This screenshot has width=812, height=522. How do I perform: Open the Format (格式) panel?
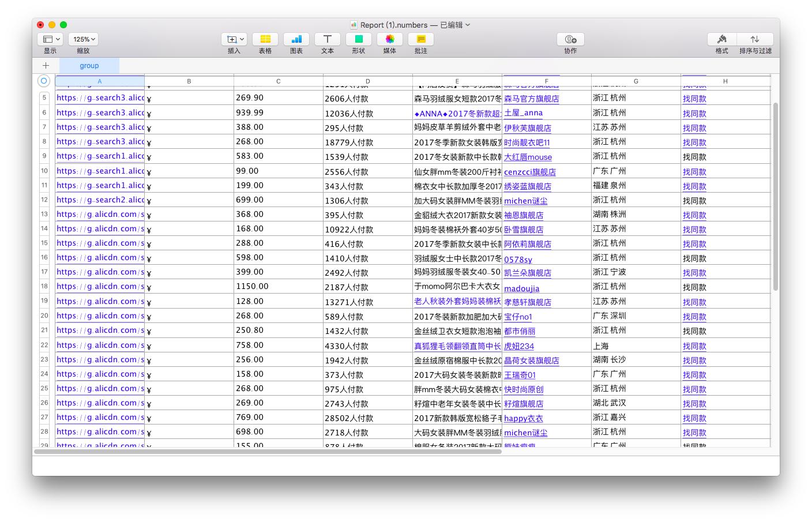[721, 39]
